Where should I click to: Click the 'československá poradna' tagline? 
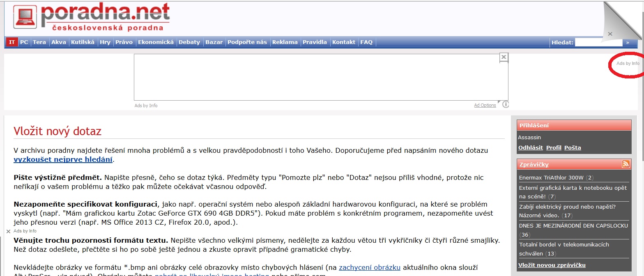(x=108, y=28)
